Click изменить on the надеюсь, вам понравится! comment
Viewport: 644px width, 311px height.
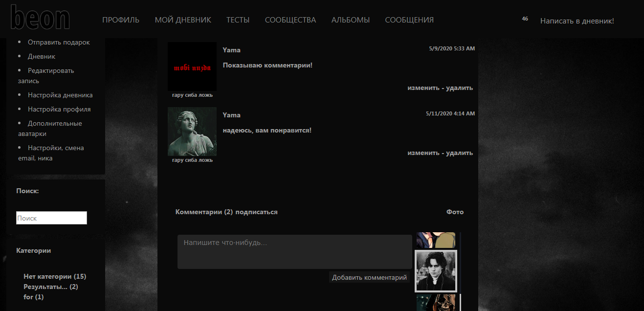(x=423, y=153)
